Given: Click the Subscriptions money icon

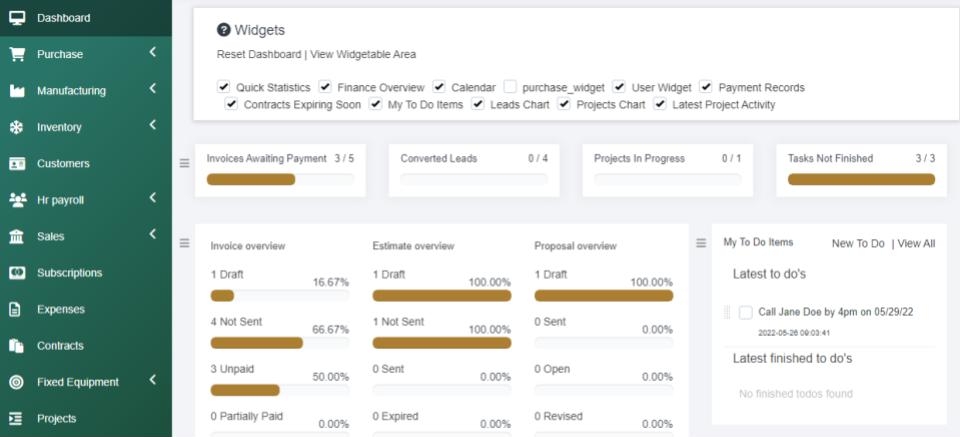Looking at the screenshot, I should point(17,272).
